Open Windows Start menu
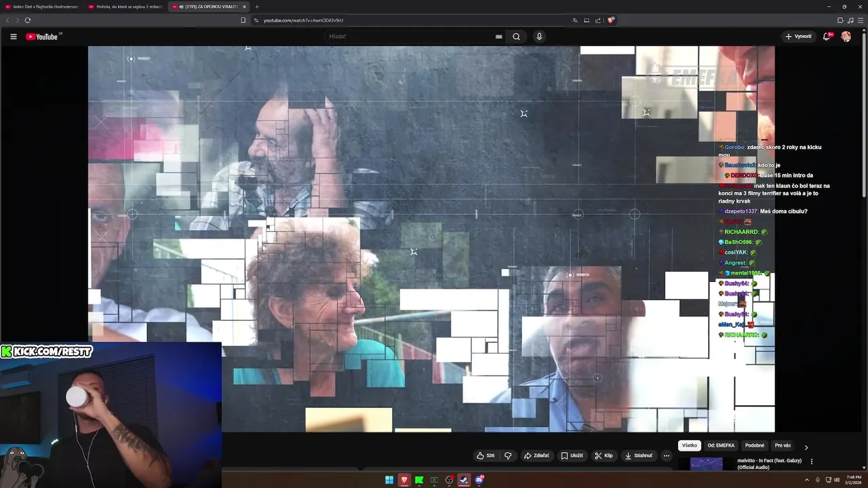The width and height of the screenshot is (868, 488). [389, 480]
